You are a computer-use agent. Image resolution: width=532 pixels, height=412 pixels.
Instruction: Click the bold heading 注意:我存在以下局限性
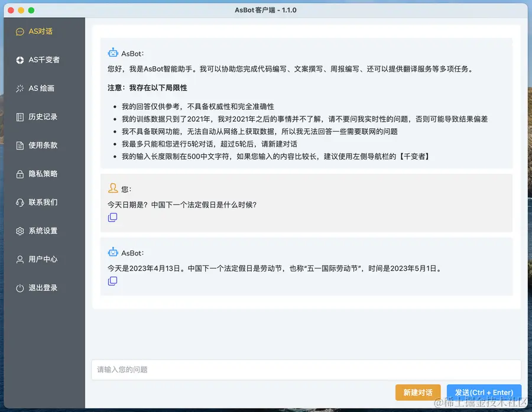click(147, 88)
